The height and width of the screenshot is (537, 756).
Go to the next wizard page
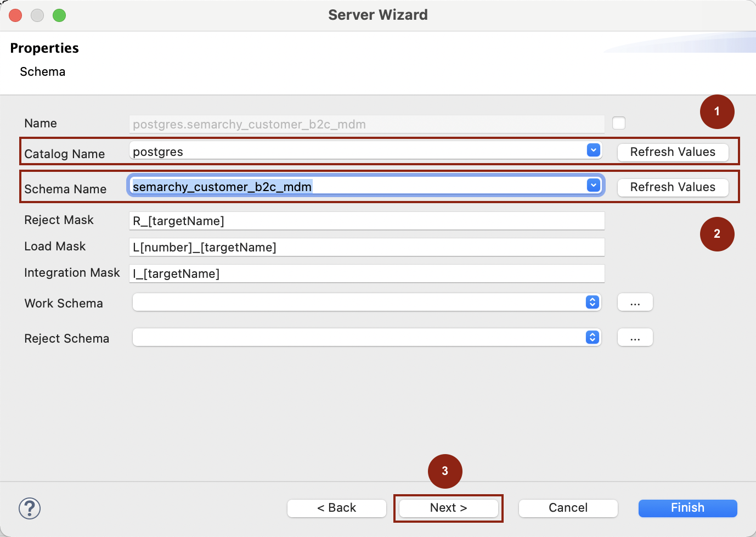(x=448, y=508)
